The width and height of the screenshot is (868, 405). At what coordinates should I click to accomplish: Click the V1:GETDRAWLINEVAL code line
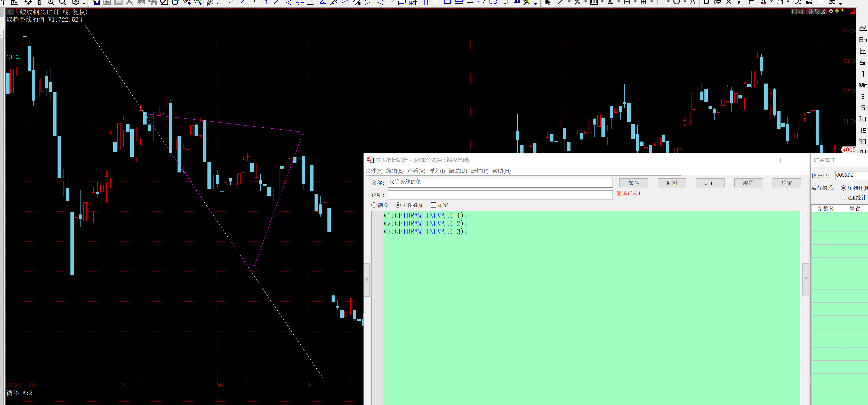pos(425,216)
